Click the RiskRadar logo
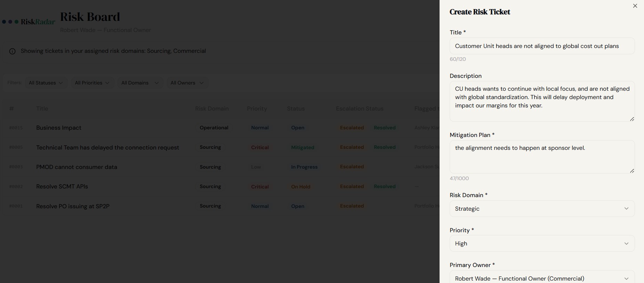 click(29, 22)
